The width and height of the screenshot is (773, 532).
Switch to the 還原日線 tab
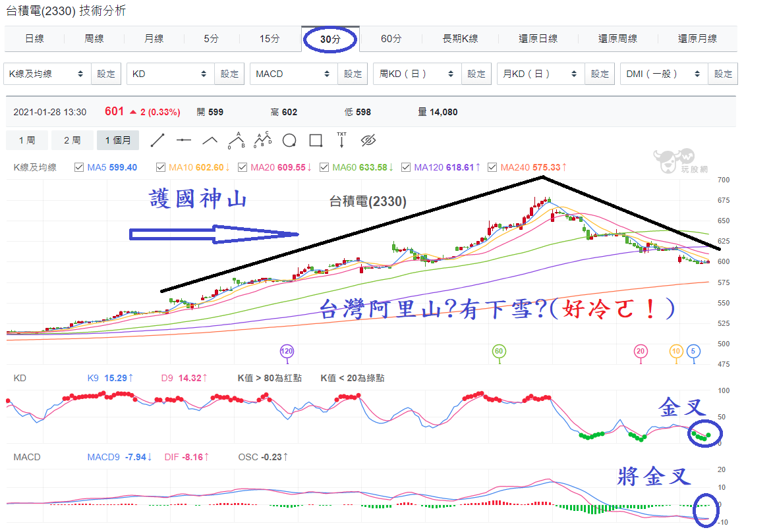pyautogui.click(x=538, y=38)
